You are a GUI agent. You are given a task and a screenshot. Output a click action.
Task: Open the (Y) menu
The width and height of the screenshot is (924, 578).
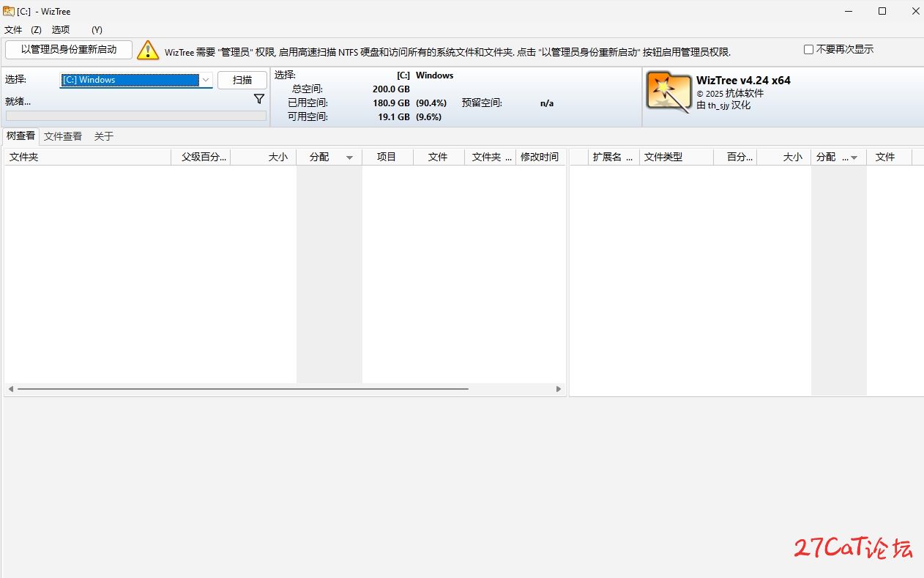[97, 30]
